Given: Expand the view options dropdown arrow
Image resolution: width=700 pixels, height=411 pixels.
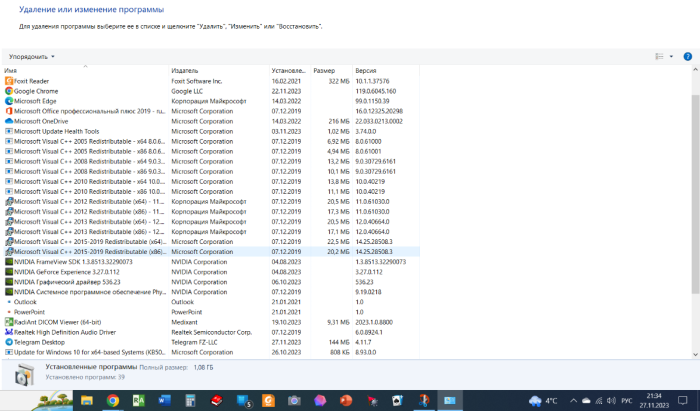Looking at the screenshot, I should coord(670,57).
